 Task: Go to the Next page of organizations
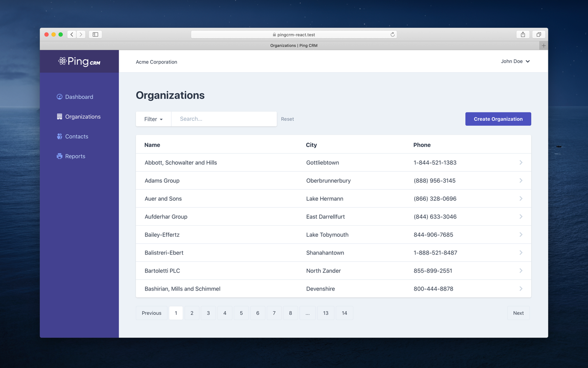click(518, 313)
